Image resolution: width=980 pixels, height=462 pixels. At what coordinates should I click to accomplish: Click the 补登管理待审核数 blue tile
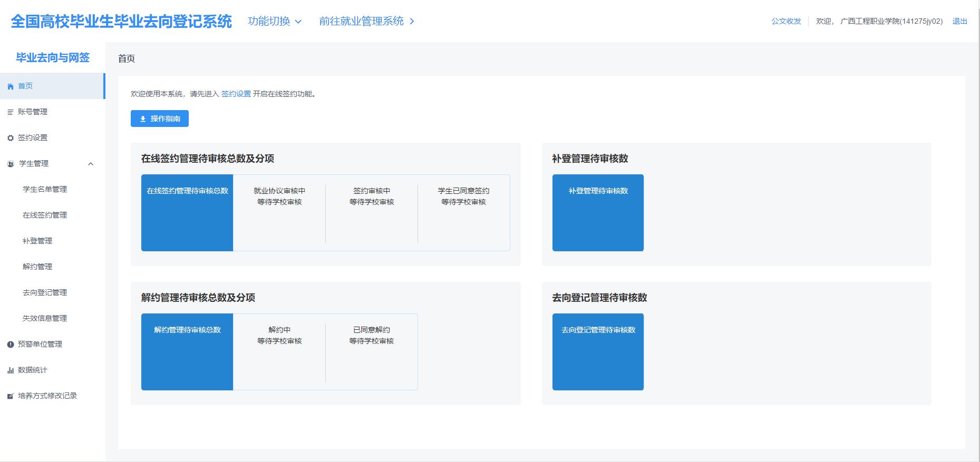coord(598,212)
